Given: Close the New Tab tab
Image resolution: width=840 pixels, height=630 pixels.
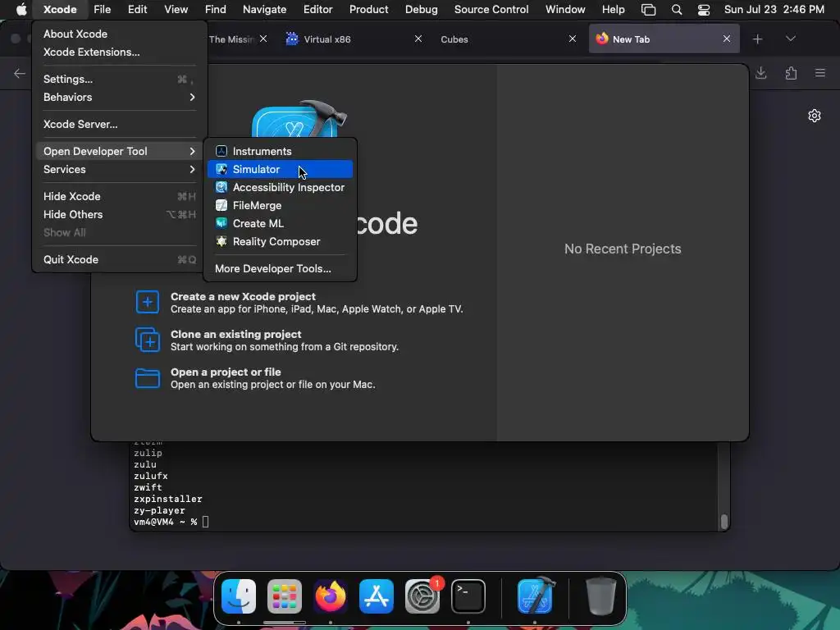Looking at the screenshot, I should [727, 39].
